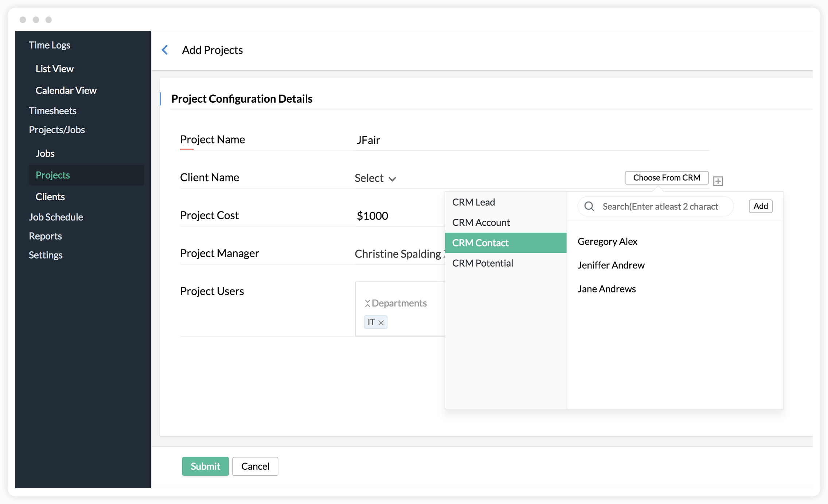828x504 pixels.
Task: Select the CRM Account category
Action: [481, 223]
